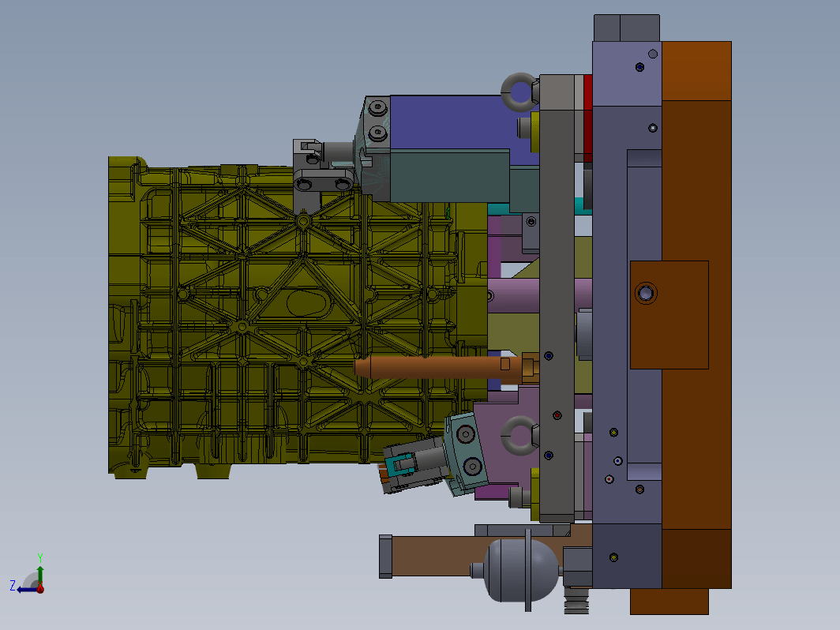Image resolution: width=840 pixels, height=630 pixels.
Task: Select the brown horizontal cylinder at bottom
Action: point(437,556)
